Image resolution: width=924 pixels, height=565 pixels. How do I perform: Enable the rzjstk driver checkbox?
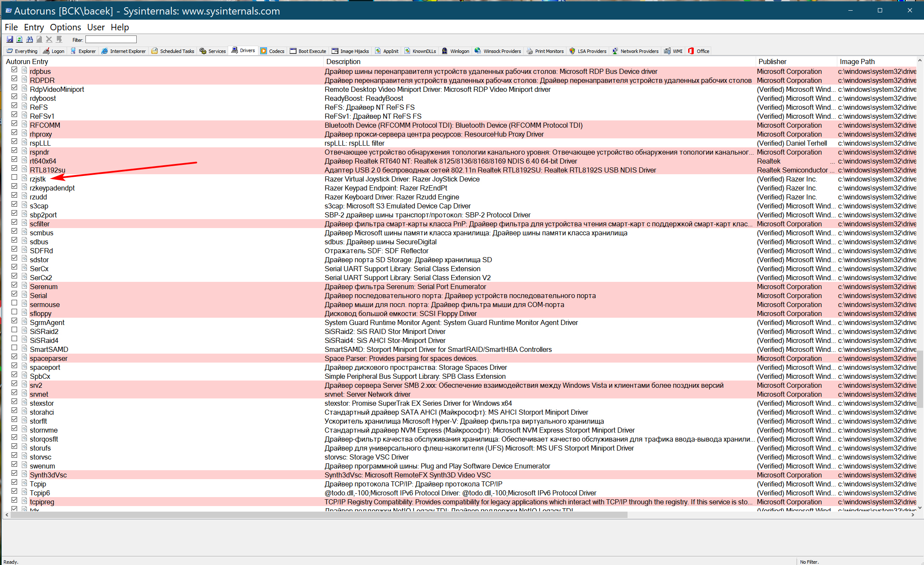tap(15, 177)
